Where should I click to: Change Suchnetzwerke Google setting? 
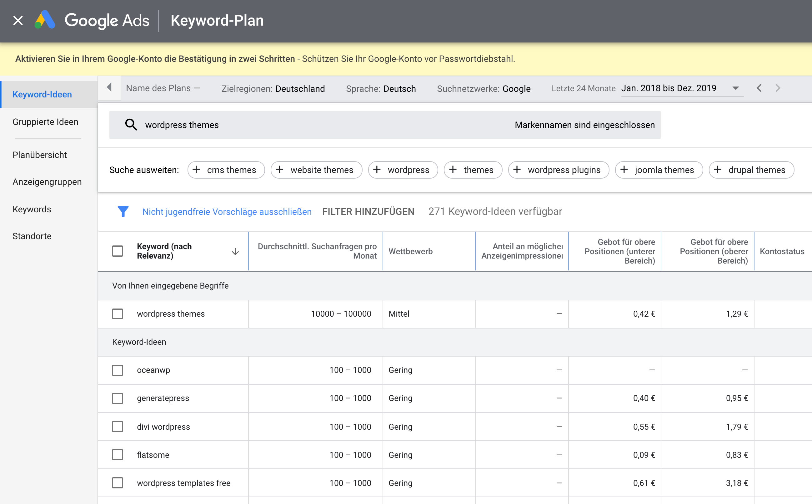pyautogui.click(x=484, y=89)
